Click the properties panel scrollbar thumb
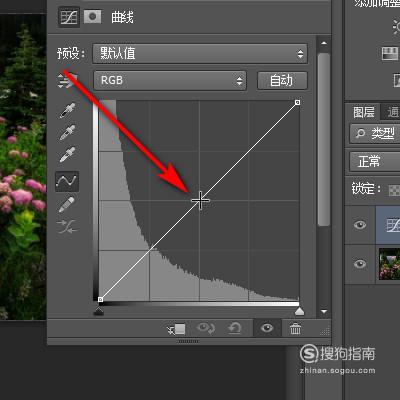400x400 pixels. [x=324, y=139]
